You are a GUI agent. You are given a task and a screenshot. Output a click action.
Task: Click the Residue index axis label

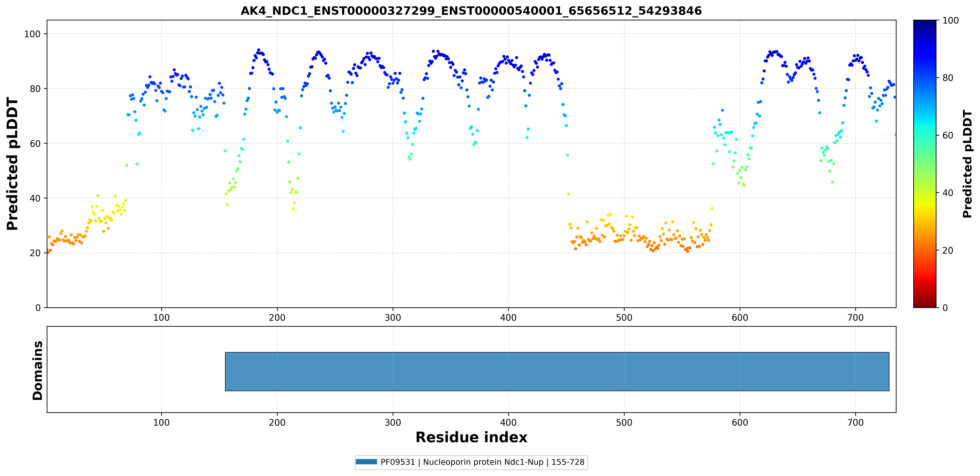(471, 437)
